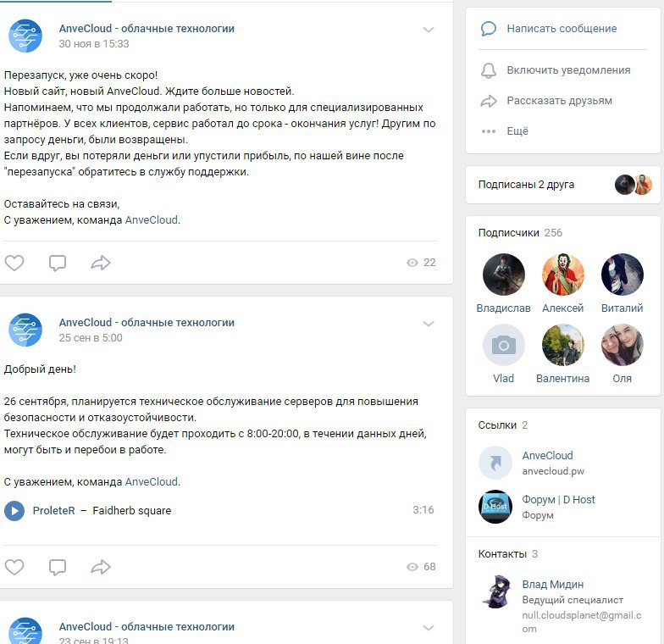The height and width of the screenshot is (644, 664).
Task: Open the Ещё menu with three dots
Action: point(505,131)
